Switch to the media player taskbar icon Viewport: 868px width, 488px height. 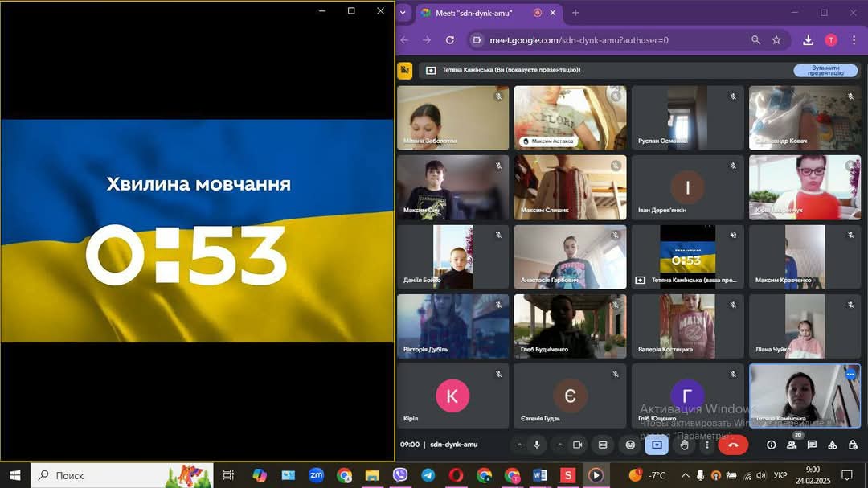pos(596,475)
